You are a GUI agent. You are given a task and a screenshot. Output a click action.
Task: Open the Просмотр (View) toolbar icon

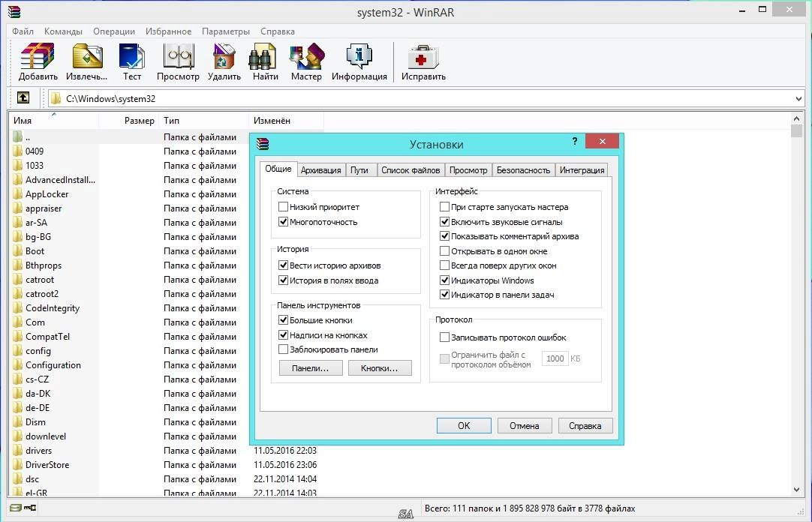point(178,57)
